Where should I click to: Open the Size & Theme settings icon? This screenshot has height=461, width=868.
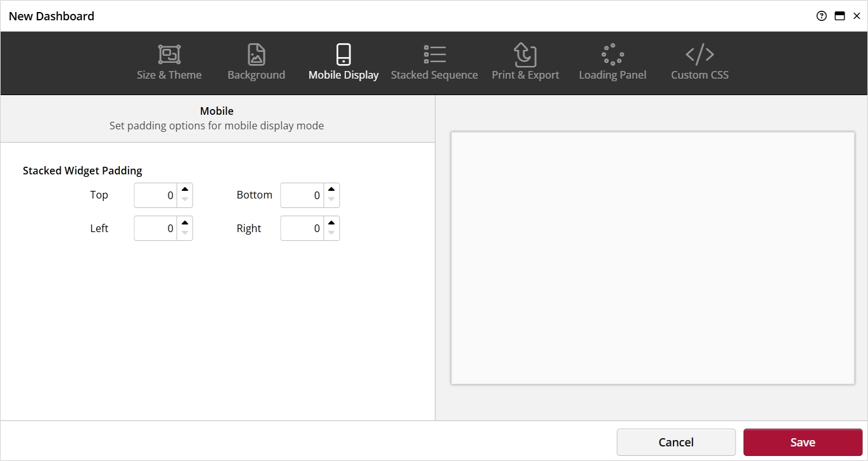(169, 55)
